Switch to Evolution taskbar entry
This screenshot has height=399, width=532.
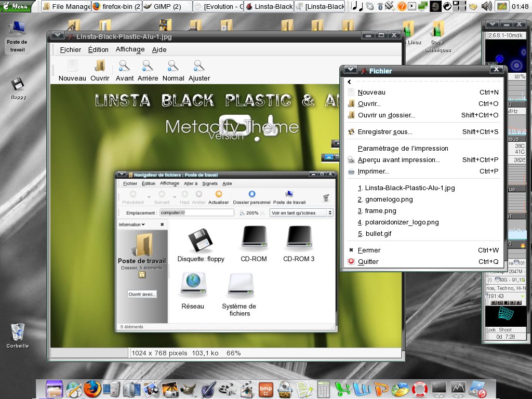coord(218,6)
